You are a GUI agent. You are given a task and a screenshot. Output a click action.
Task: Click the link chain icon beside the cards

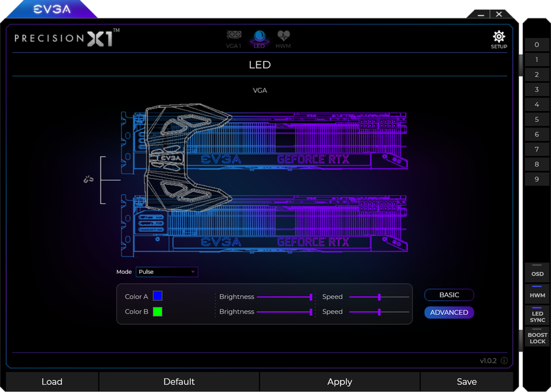coord(88,180)
